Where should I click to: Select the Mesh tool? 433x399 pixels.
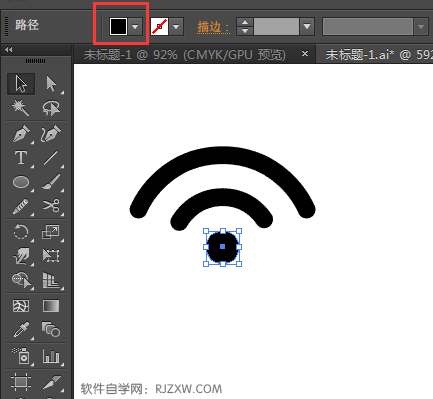(21, 306)
